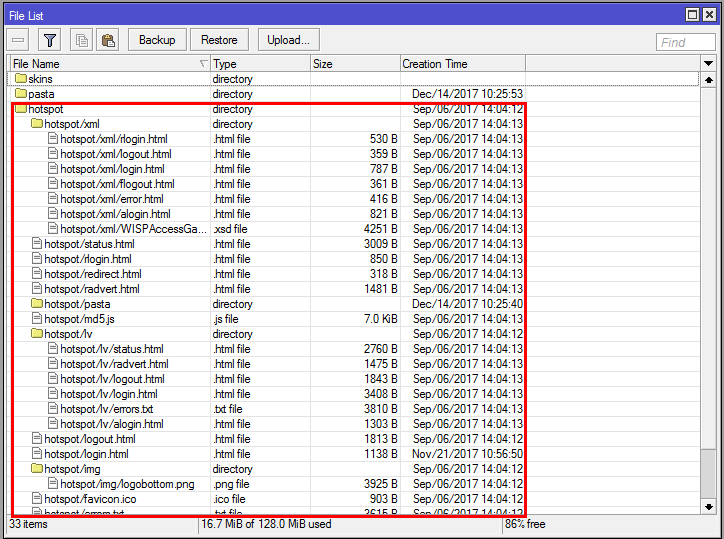Sort by Type column header

pos(260,64)
